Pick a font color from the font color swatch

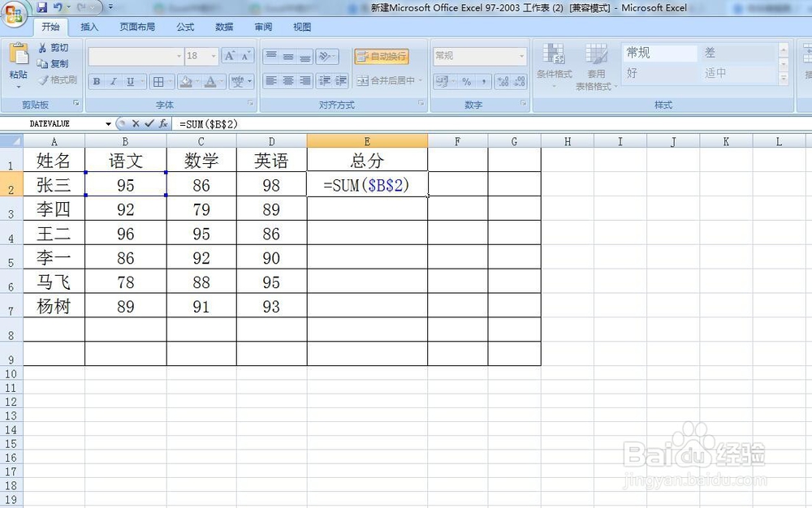[210, 81]
